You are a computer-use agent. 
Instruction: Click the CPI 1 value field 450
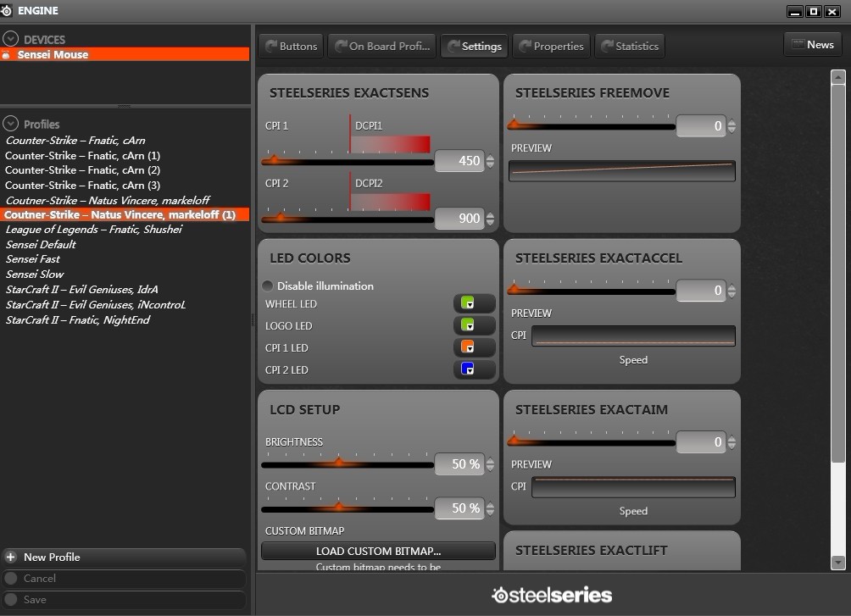point(459,161)
